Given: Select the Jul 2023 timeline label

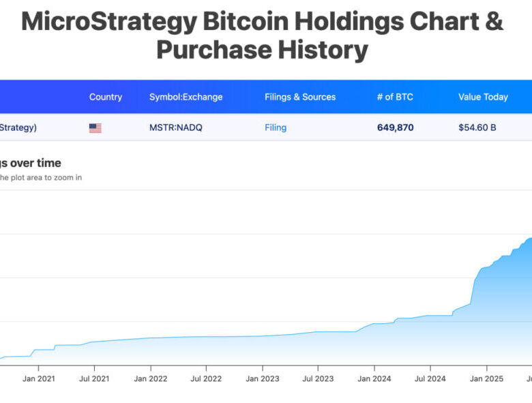Looking at the screenshot, I should 317,378.
